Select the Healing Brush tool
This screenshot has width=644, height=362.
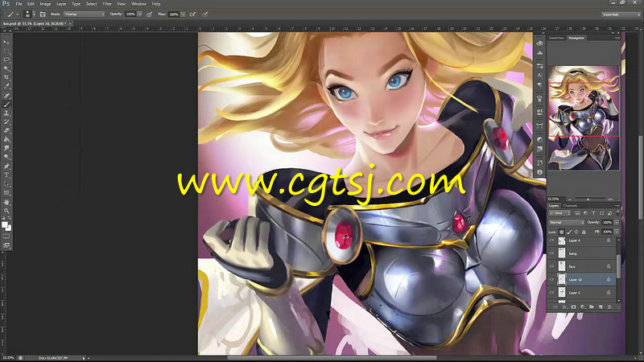tap(6, 95)
